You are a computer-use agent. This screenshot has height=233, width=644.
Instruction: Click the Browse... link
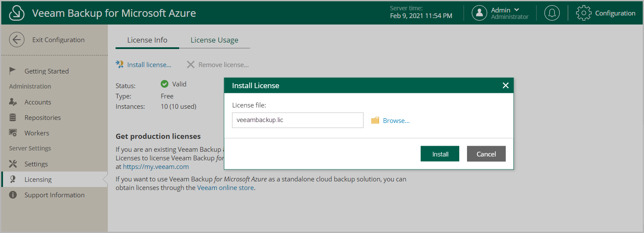coord(396,121)
